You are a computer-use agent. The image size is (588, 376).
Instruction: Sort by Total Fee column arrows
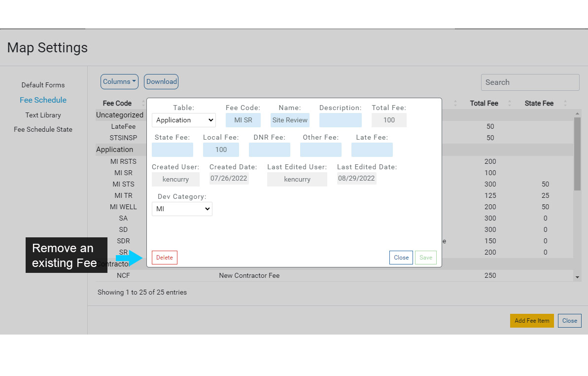(x=510, y=104)
